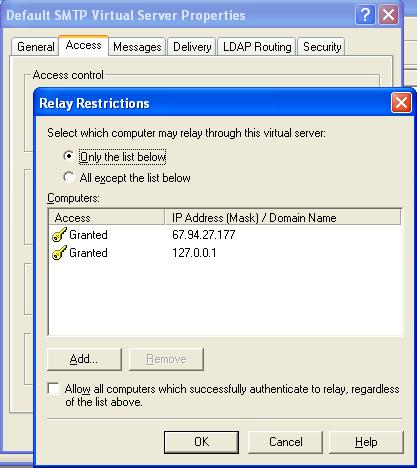Viewport: 417px width, 468px height.
Task: Select the Access tab
Action: pos(83,45)
